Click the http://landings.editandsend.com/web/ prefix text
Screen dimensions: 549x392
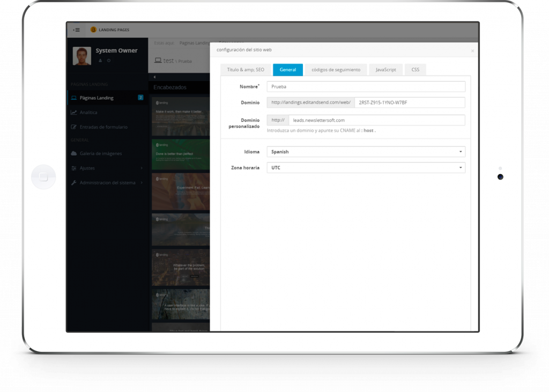coord(311,102)
